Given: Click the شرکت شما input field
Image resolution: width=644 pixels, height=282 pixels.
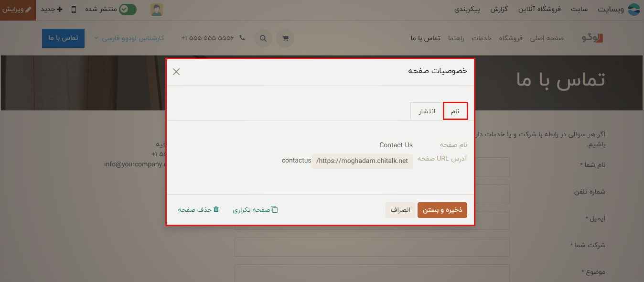Looking at the screenshot, I should tap(372, 247).
